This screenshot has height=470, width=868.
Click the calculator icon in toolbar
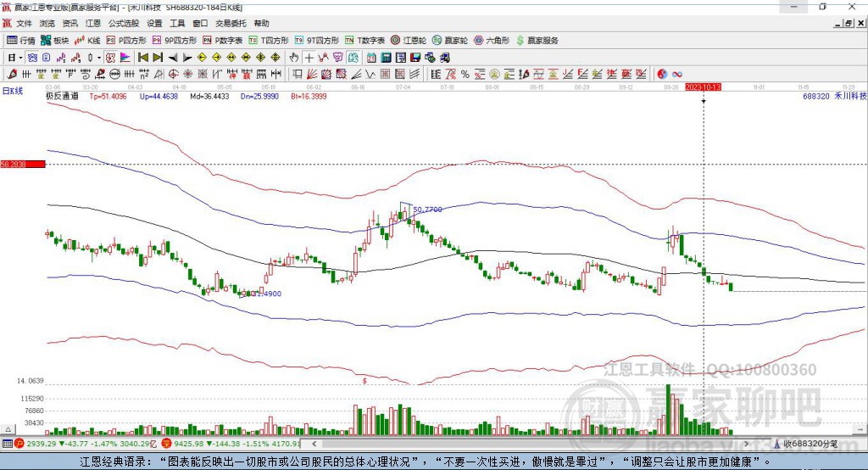pyautogui.click(x=386, y=58)
